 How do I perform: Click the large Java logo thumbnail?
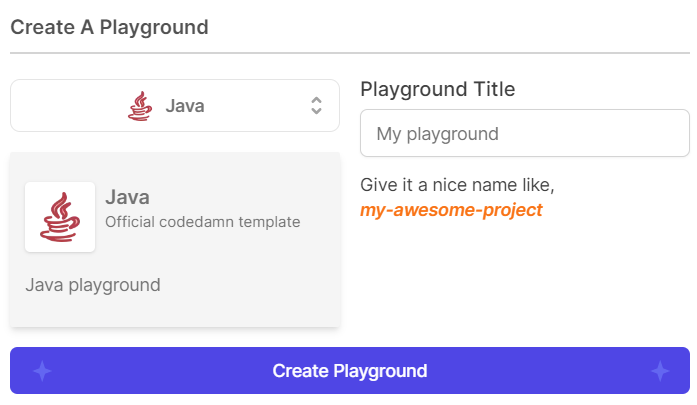[x=60, y=217]
